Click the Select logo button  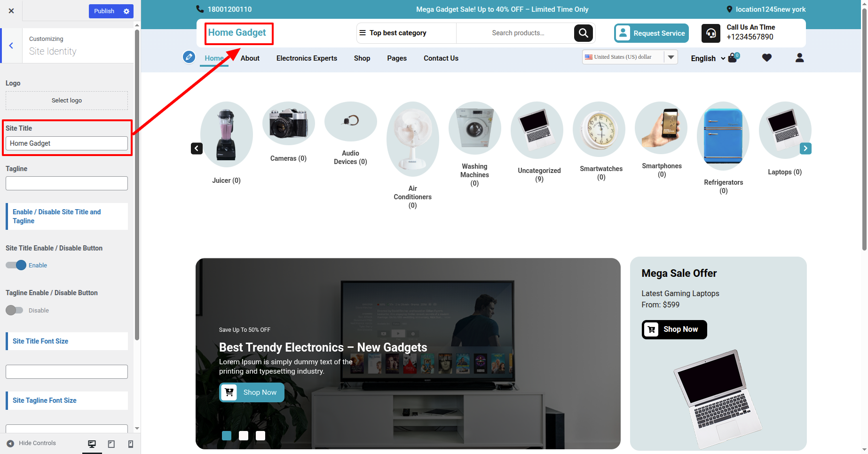67,101
